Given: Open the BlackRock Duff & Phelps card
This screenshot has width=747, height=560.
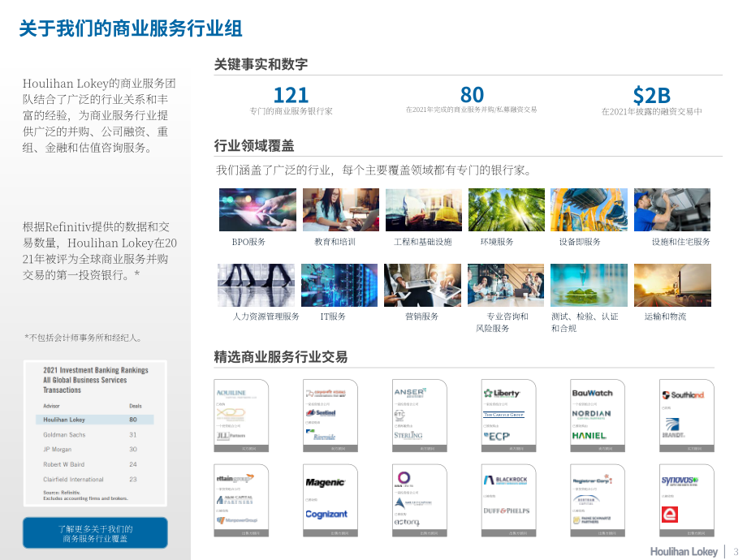Looking at the screenshot, I should point(508,501).
